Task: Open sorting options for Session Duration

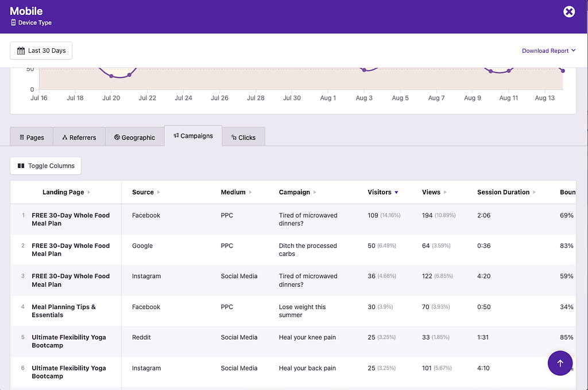Action: pyautogui.click(x=535, y=192)
